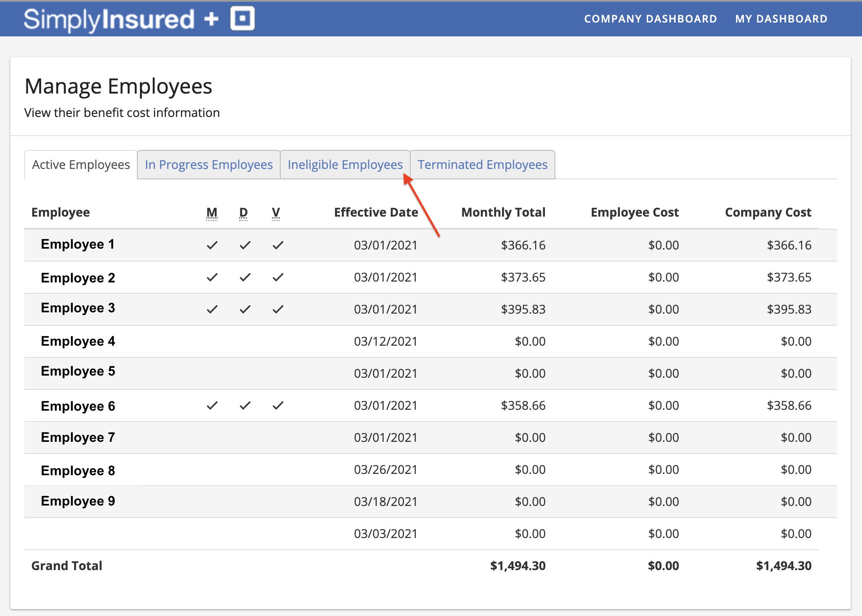The height and width of the screenshot is (616, 862).
Task: Click the Monthly Total column header
Action: (503, 212)
